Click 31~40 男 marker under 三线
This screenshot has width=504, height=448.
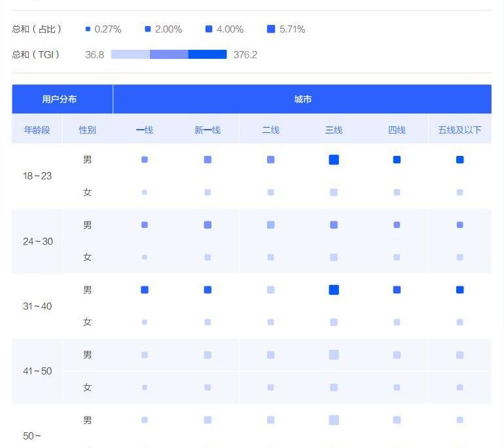[x=334, y=289]
